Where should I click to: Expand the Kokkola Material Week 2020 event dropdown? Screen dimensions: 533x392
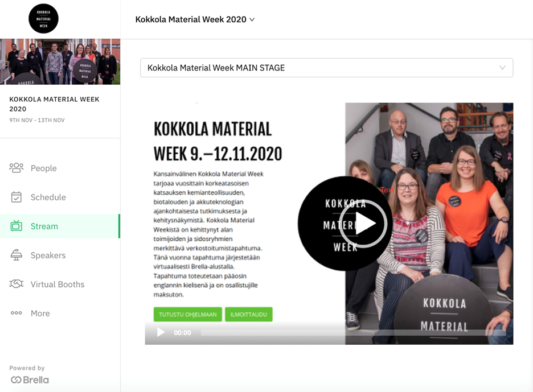tap(195, 19)
